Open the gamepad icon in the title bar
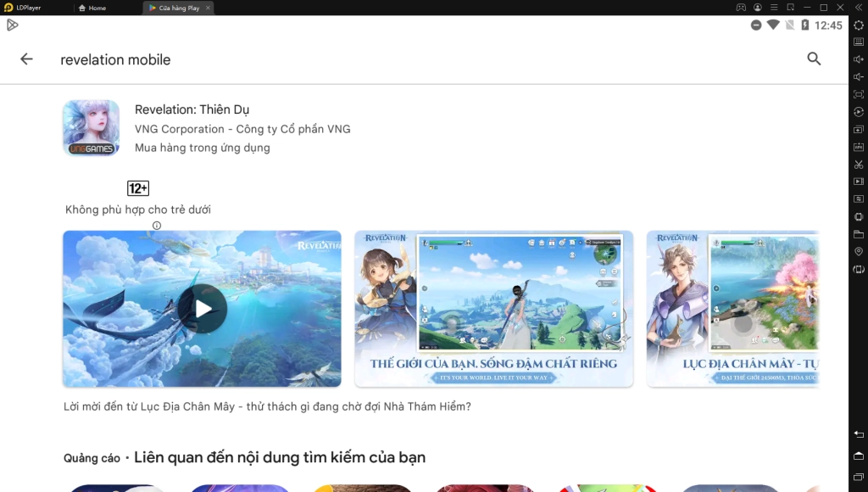 tap(741, 7)
